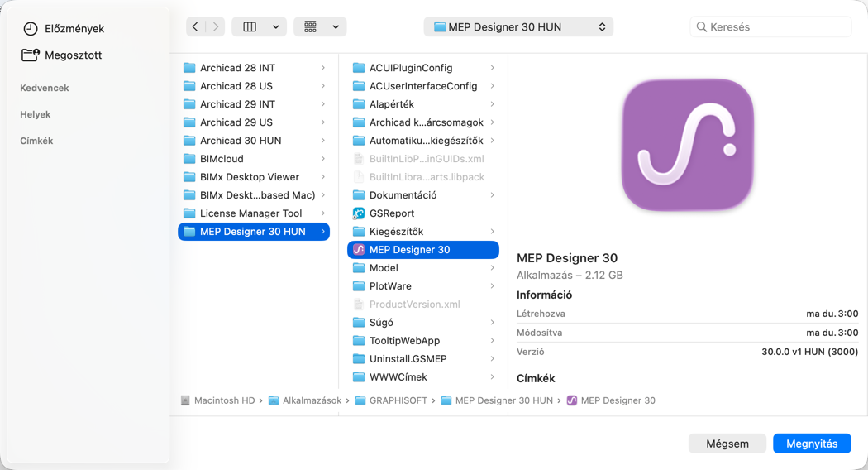Click the TooltipWebApp folder icon
868x470 pixels.
click(359, 341)
